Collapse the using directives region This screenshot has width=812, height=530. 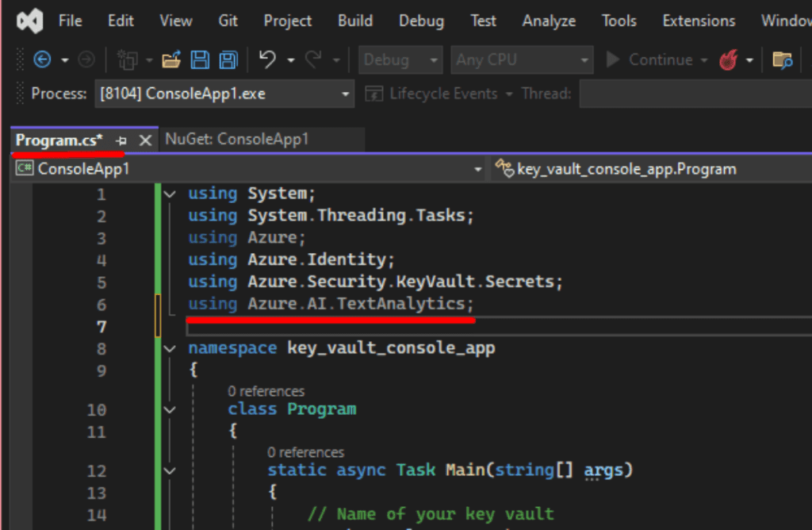(x=170, y=194)
